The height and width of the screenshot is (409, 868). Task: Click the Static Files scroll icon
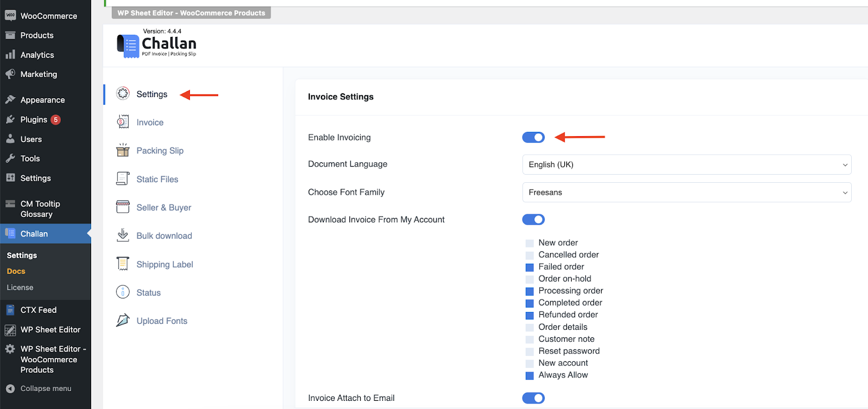(123, 178)
